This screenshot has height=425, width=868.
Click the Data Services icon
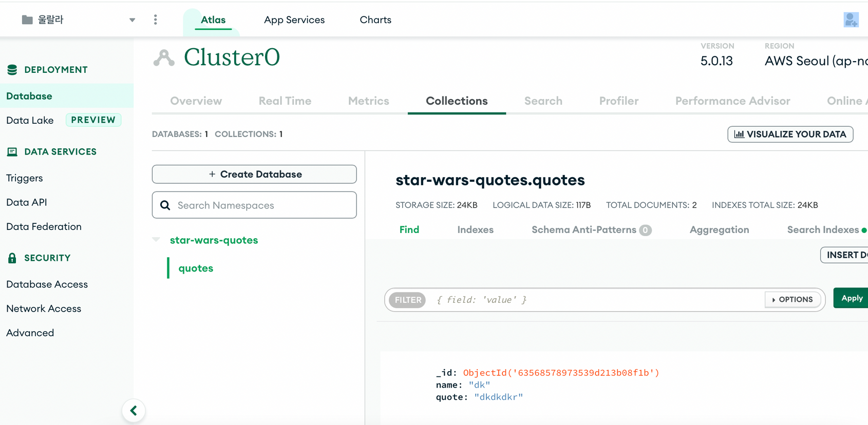coord(12,152)
